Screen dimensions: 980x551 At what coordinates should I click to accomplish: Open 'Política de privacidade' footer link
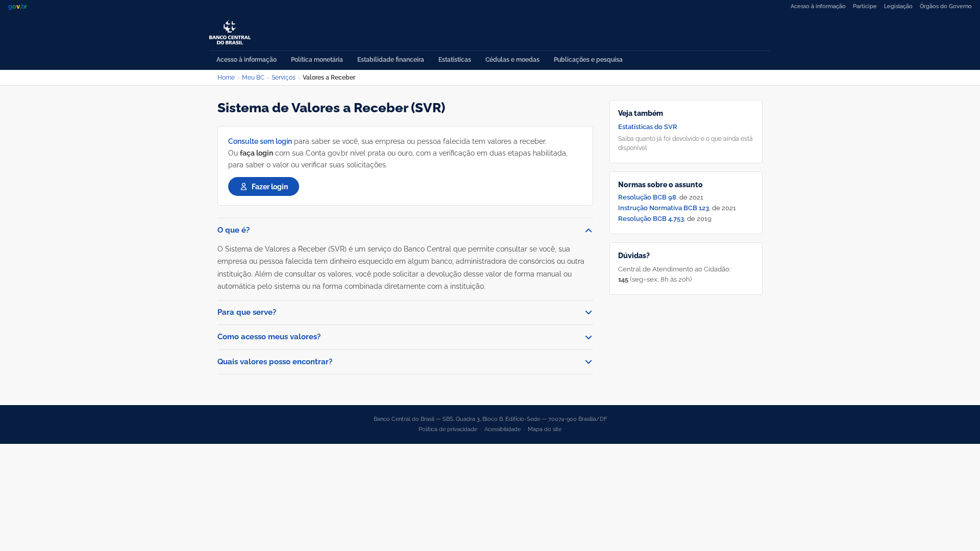tap(448, 430)
